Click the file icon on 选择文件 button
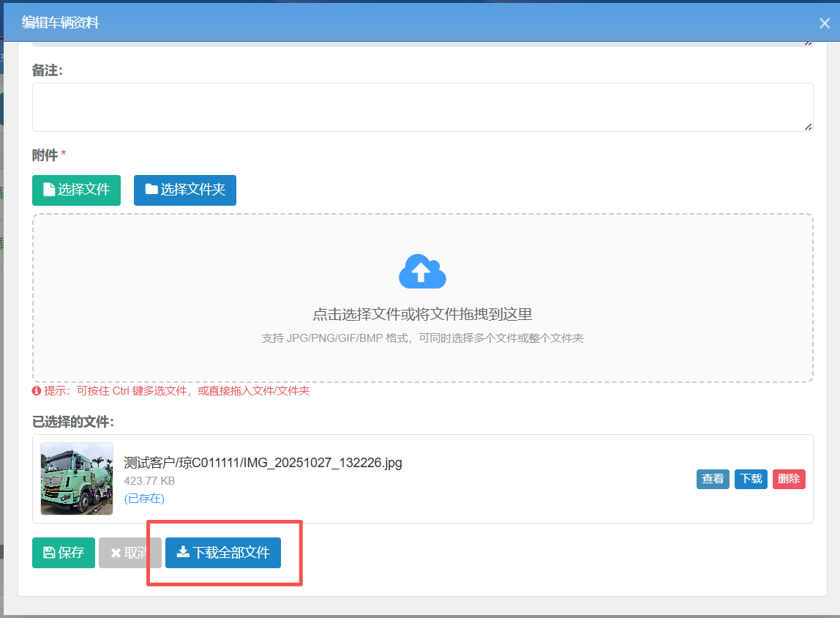The image size is (840, 618). tap(49, 190)
